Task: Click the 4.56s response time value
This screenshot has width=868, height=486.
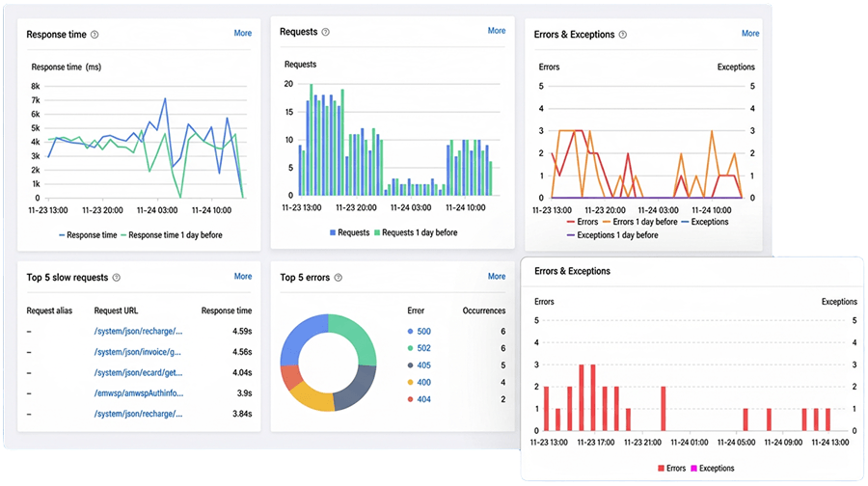Action: [242, 352]
